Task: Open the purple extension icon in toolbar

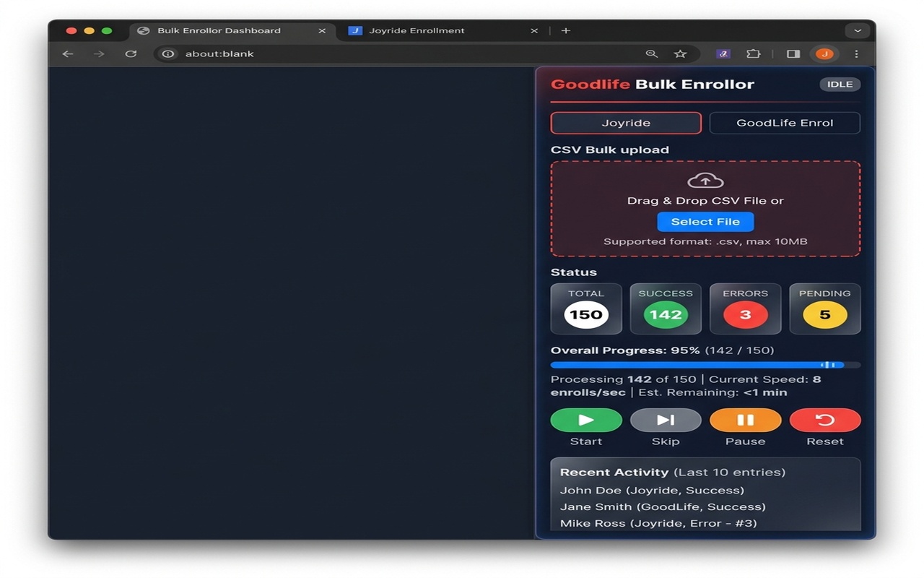Action: point(723,53)
